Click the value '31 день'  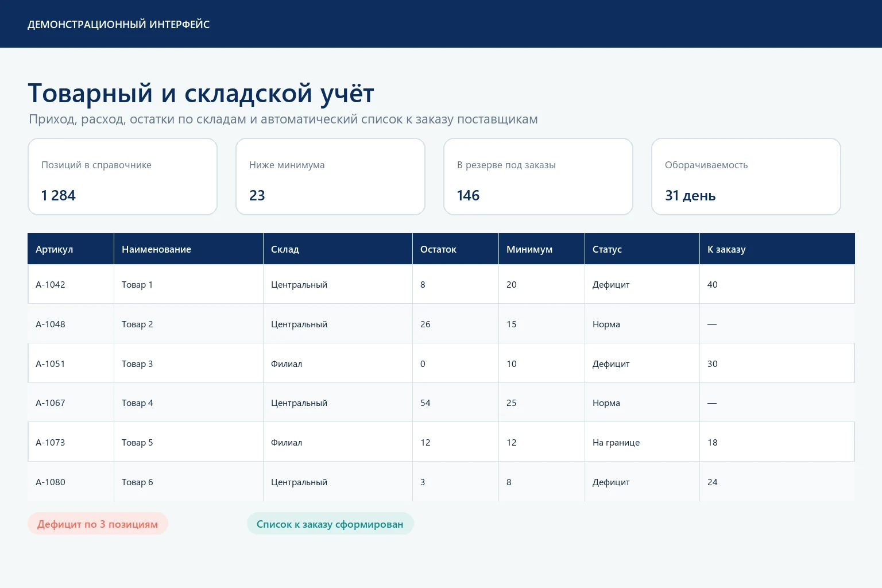click(690, 196)
